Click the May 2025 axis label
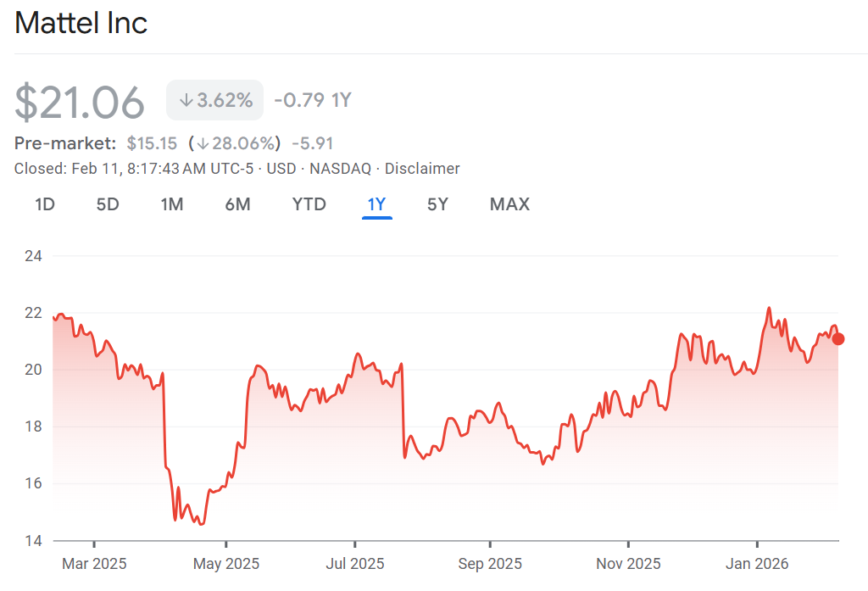Viewport: 868px width, 591px height. pyautogui.click(x=226, y=564)
